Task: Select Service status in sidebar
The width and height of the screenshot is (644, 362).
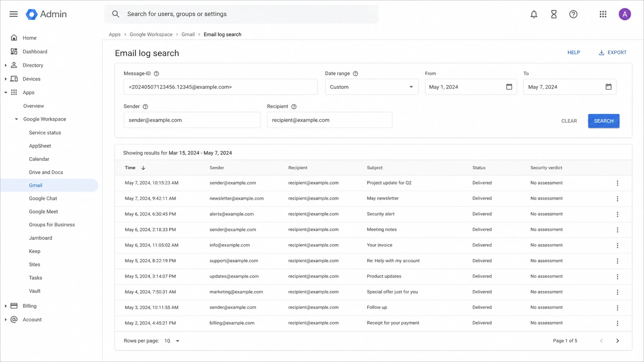Action: pyautogui.click(x=45, y=133)
